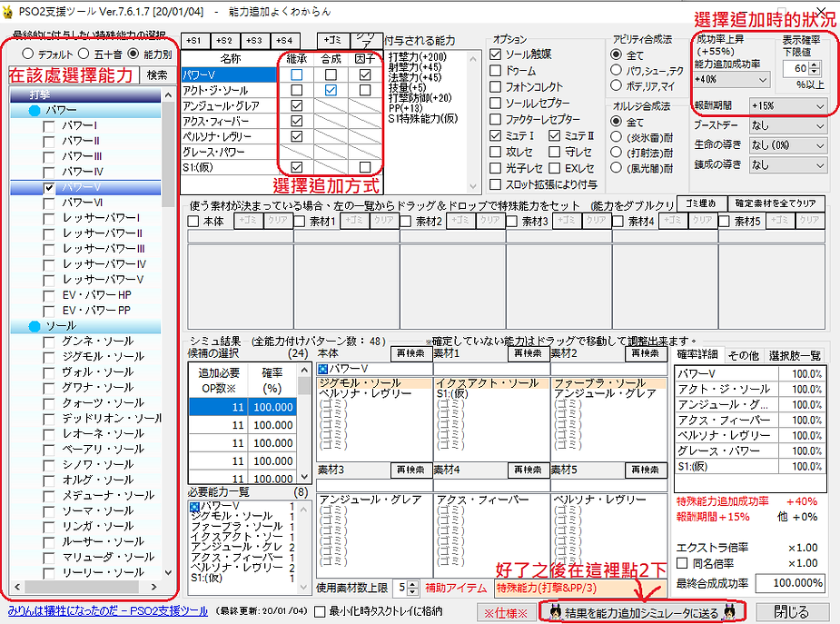
Task: Tick the EV・パワーHP checkbox
Action: 49,296
